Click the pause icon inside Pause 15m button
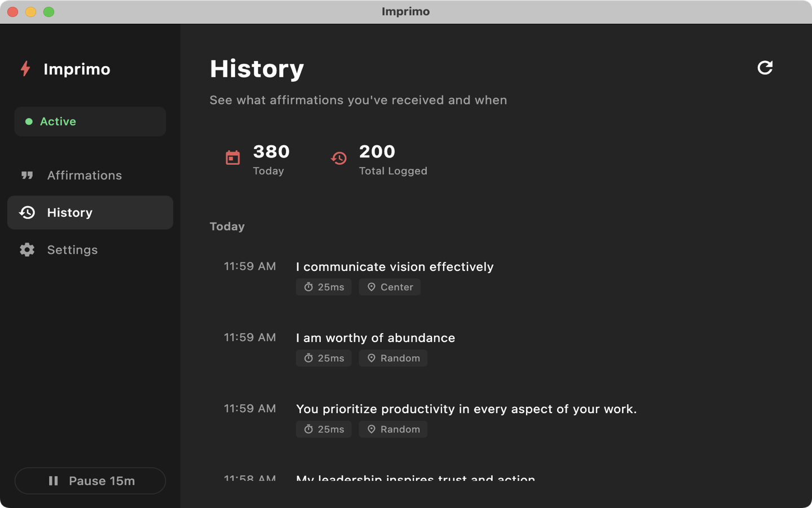 point(54,480)
